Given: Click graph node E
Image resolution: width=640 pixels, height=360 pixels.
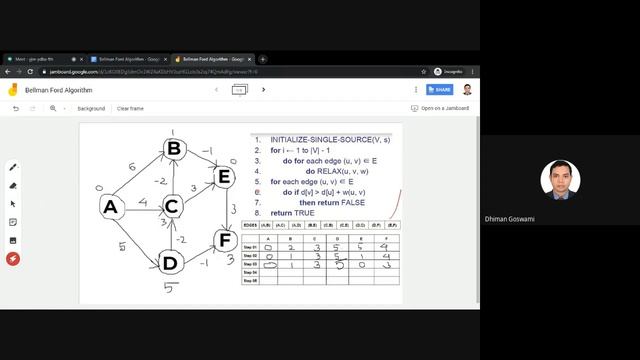Looking at the screenshot, I should pos(224,177).
